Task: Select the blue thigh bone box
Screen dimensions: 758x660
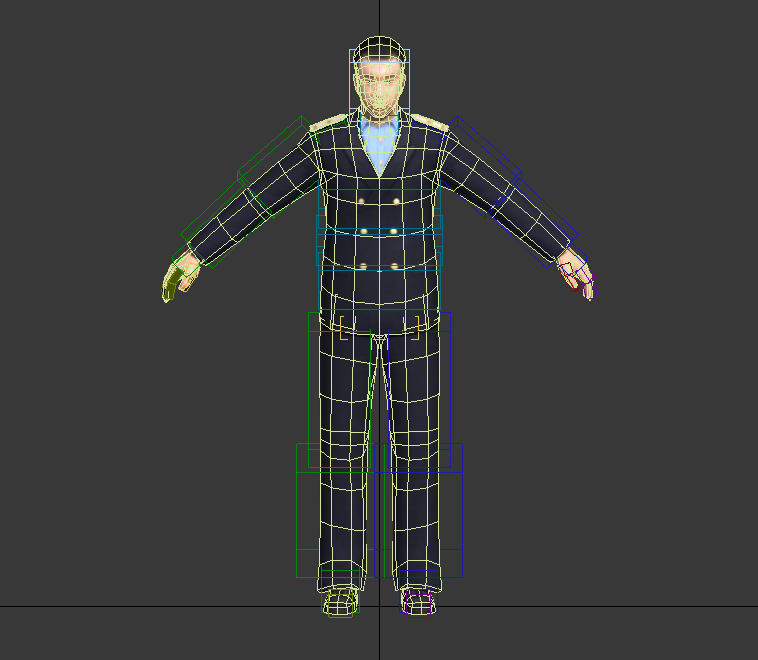Action: (419, 390)
